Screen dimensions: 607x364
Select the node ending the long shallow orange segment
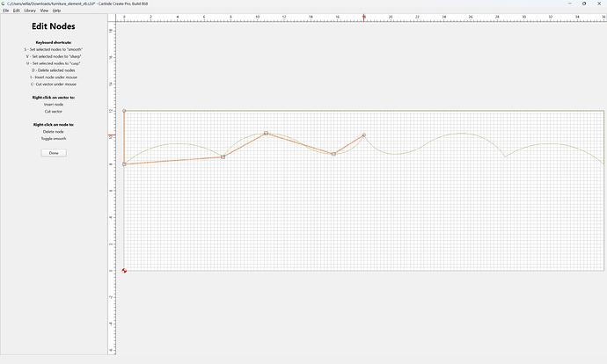click(223, 157)
